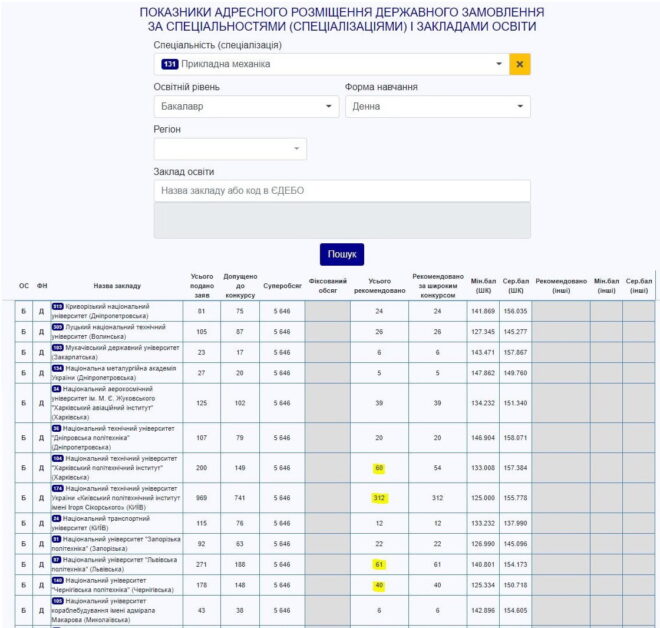
Task: Click the Усього рекомендовано column header
Action: coord(380,285)
